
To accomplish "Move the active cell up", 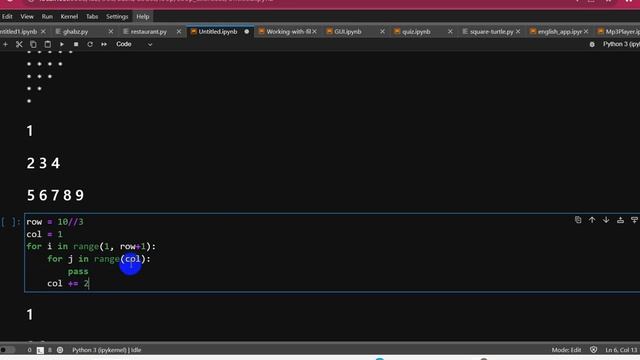I will (x=592, y=220).
